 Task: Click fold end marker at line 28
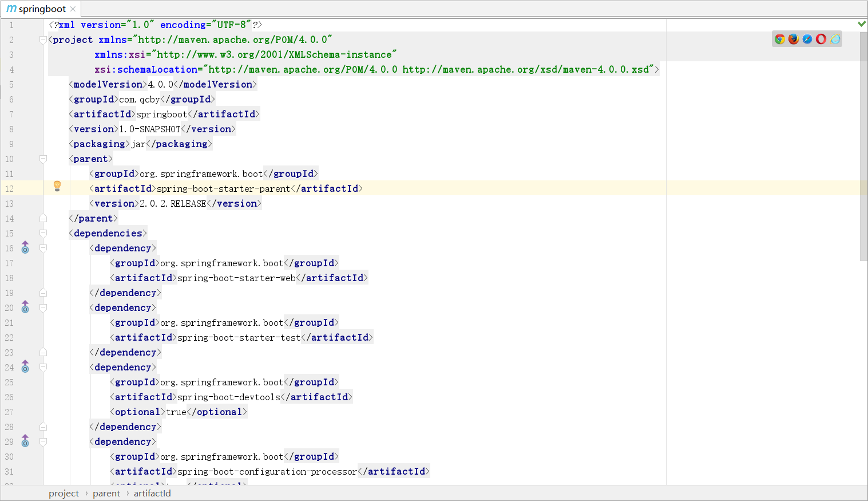click(43, 427)
